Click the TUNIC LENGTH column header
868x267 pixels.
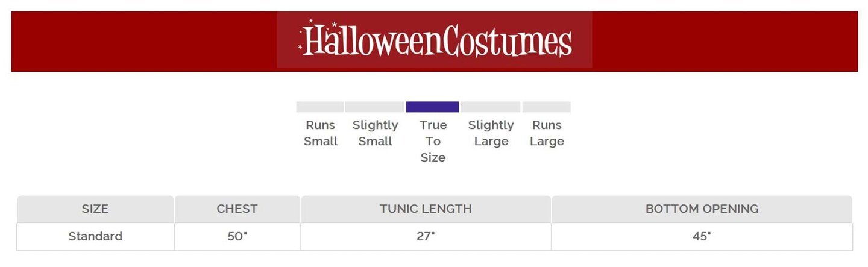click(x=426, y=209)
